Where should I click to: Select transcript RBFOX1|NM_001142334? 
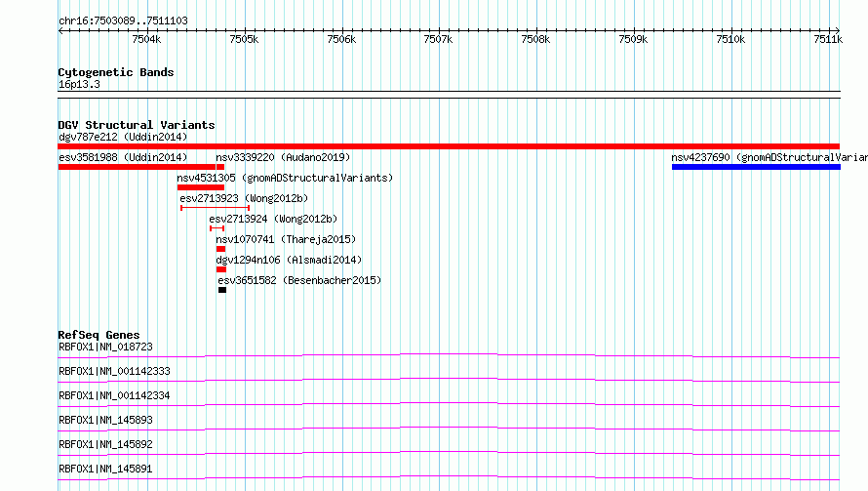coord(114,395)
